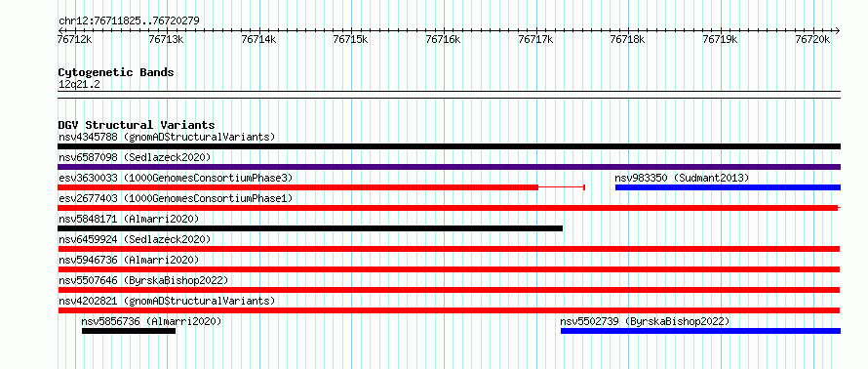The height and width of the screenshot is (369, 868).
Task: Click the 76719k ruler tick label
Action: point(720,39)
